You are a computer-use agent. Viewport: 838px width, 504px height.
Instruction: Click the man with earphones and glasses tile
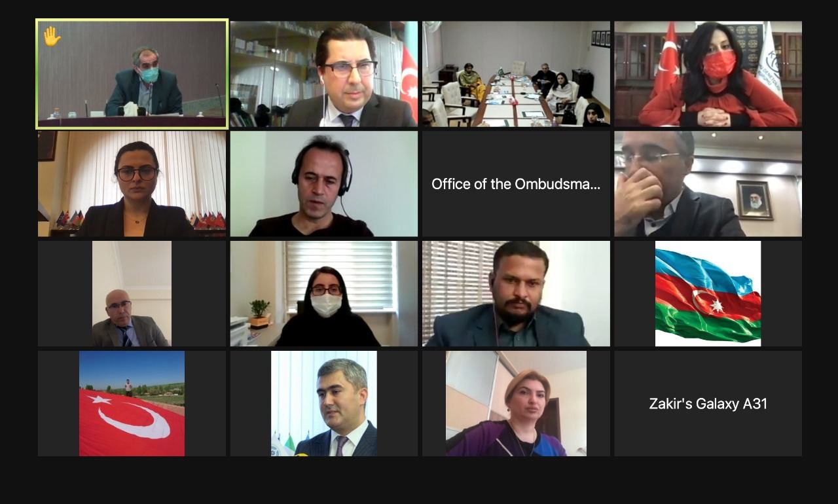point(324,74)
